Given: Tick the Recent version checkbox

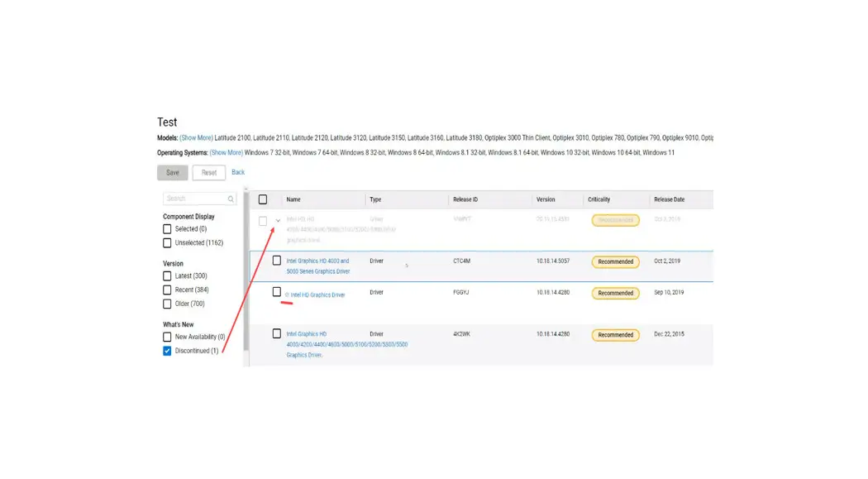Looking at the screenshot, I should pos(167,290).
